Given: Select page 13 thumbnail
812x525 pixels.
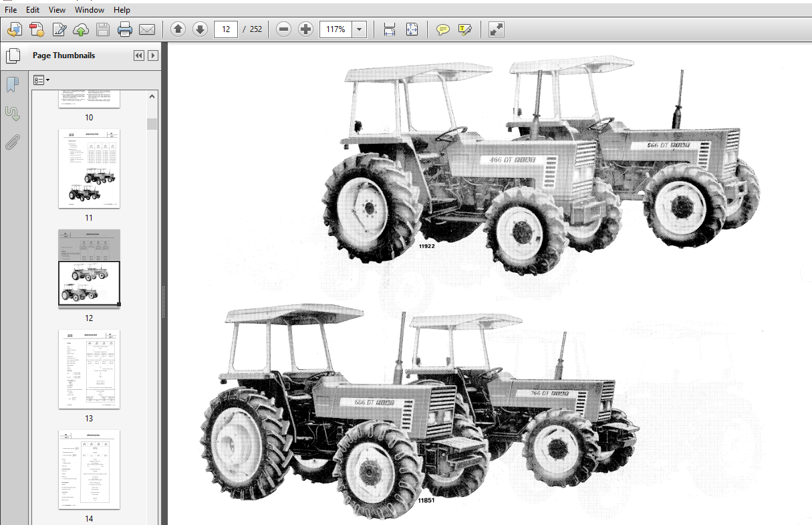Looking at the screenshot, I should click(x=89, y=369).
